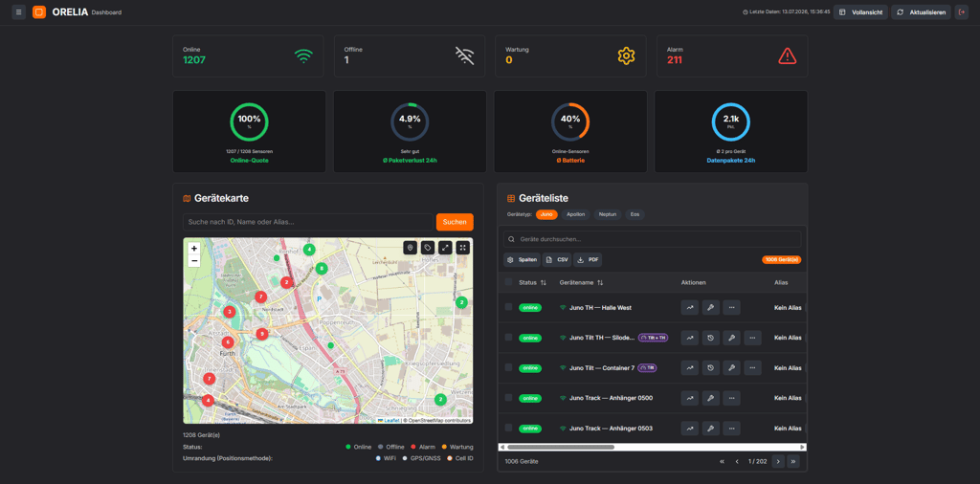The height and width of the screenshot is (484, 980).
Task: Click the green wifi icon on Online card
Action: click(303, 56)
